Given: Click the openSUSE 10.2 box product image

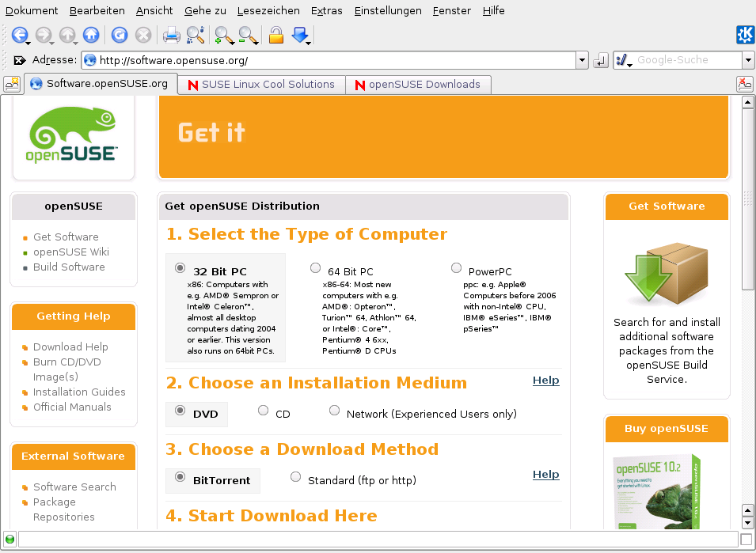Looking at the screenshot, I should (658, 491).
